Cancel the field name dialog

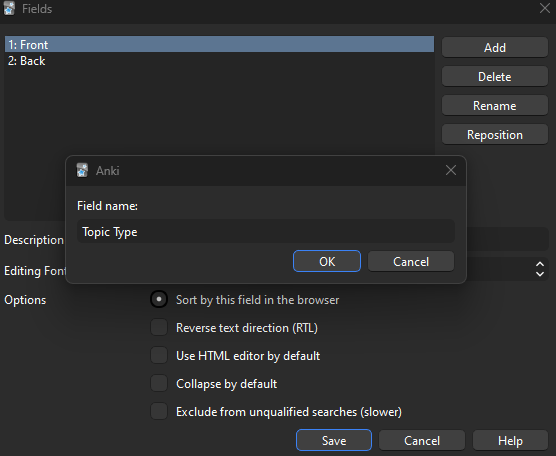[x=411, y=261]
